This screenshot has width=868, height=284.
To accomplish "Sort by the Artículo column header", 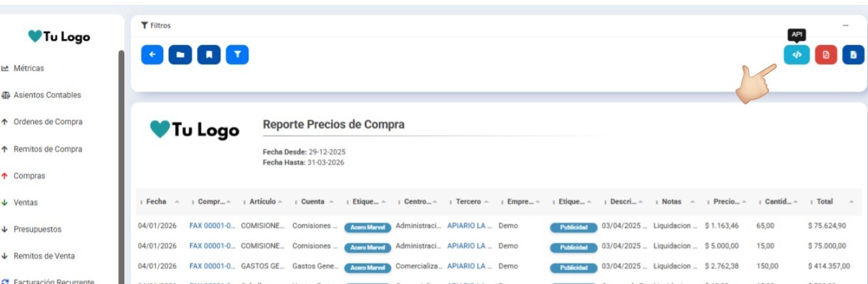I will (264, 201).
